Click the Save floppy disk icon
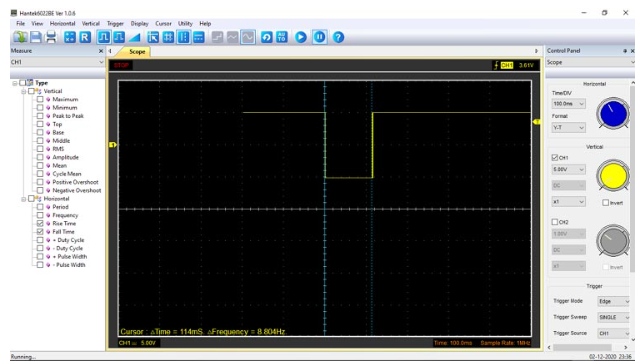Viewport: 644px width, 364px height. pos(36,37)
